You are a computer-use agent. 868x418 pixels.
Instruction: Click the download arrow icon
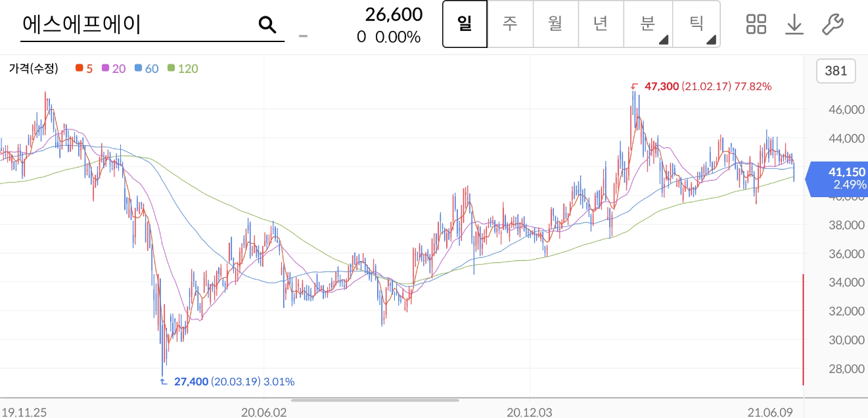point(794,24)
